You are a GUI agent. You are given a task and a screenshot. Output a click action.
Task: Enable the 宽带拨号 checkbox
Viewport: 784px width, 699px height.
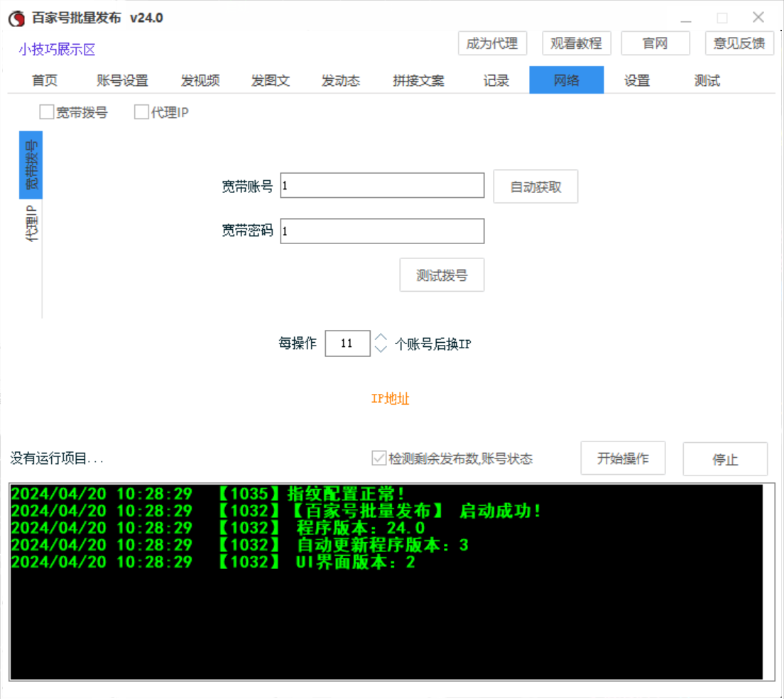[x=46, y=112]
